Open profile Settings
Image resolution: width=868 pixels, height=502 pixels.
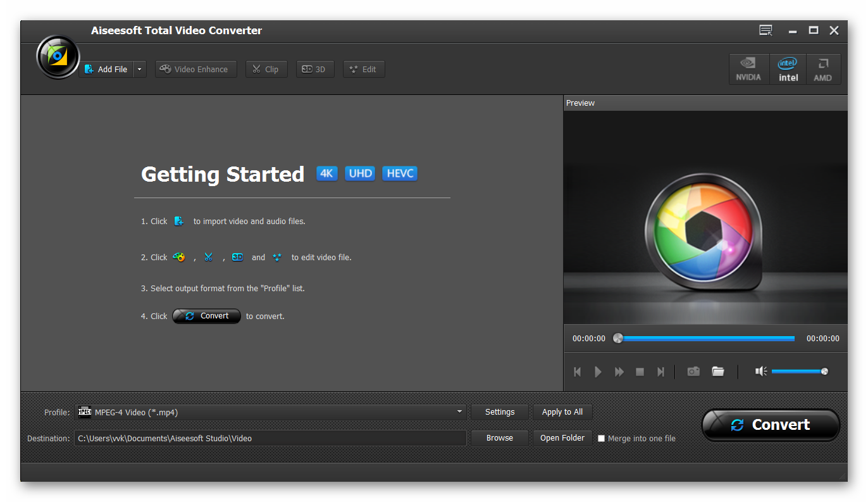coord(500,412)
